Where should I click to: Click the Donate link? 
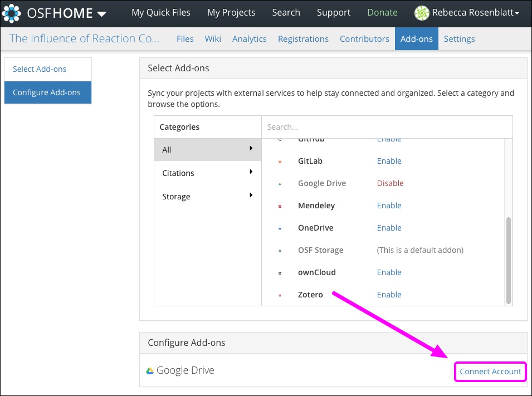pos(382,13)
